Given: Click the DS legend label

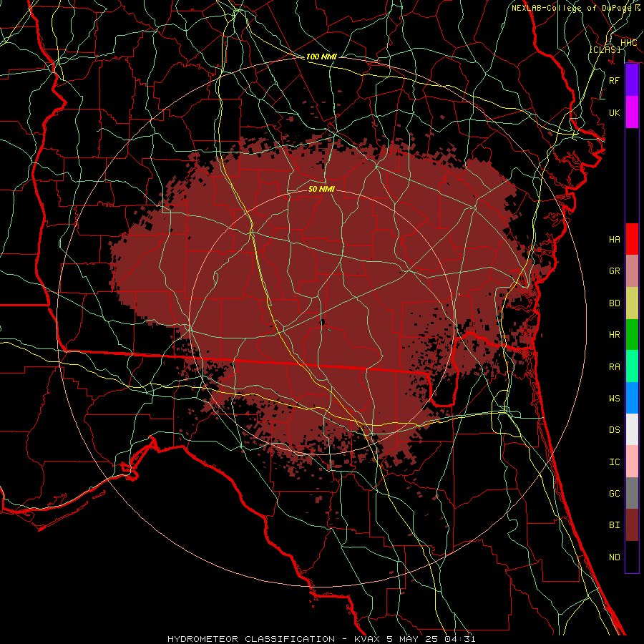Looking at the screenshot, I should coord(615,429).
